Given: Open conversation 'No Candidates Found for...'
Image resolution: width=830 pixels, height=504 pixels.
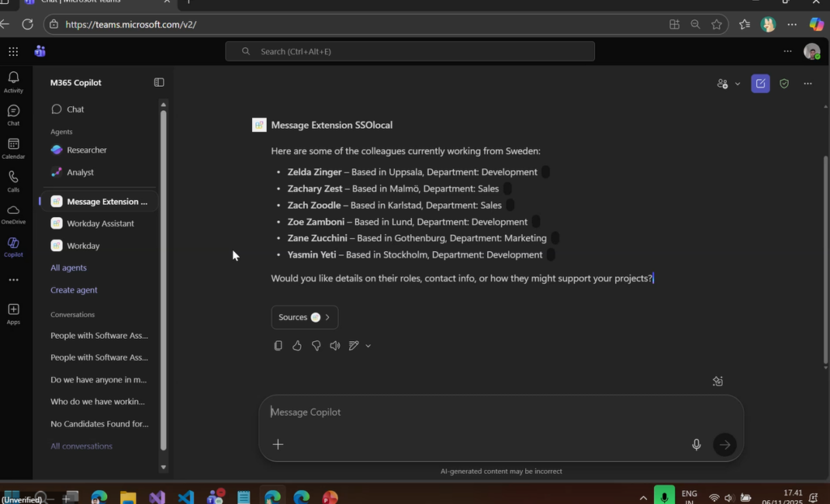Looking at the screenshot, I should coord(100,424).
